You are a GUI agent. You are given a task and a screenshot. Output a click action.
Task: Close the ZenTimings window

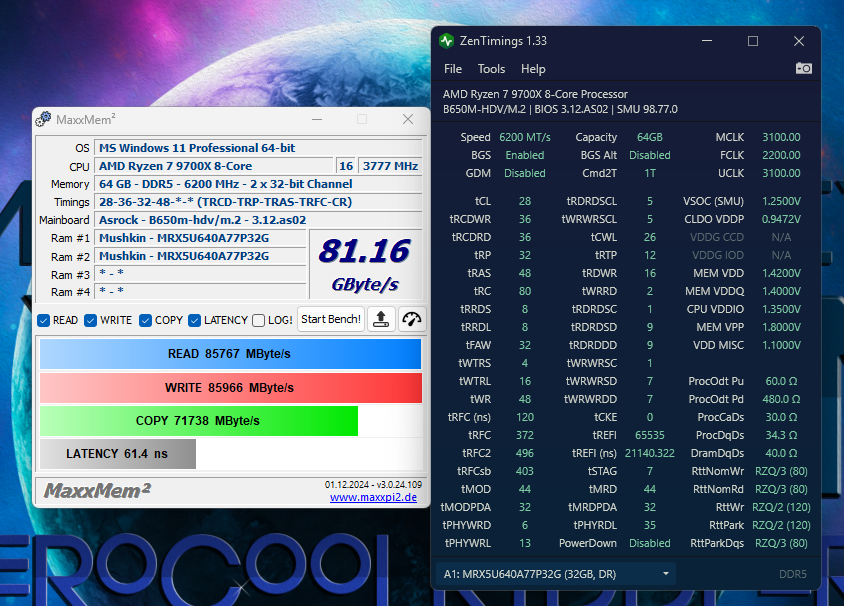tap(799, 41)
